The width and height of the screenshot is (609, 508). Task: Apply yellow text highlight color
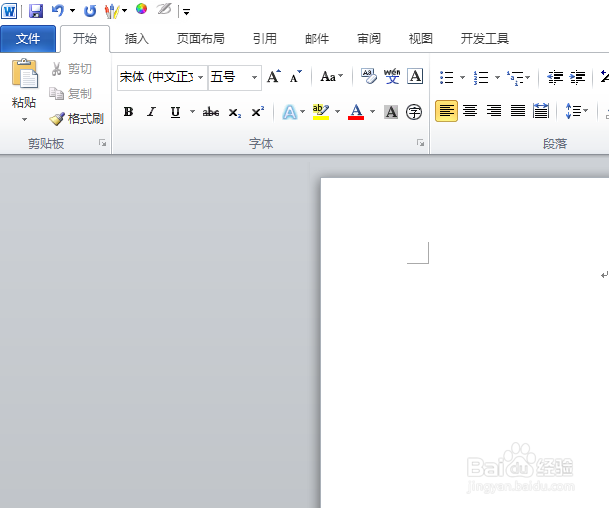[321, 112]
